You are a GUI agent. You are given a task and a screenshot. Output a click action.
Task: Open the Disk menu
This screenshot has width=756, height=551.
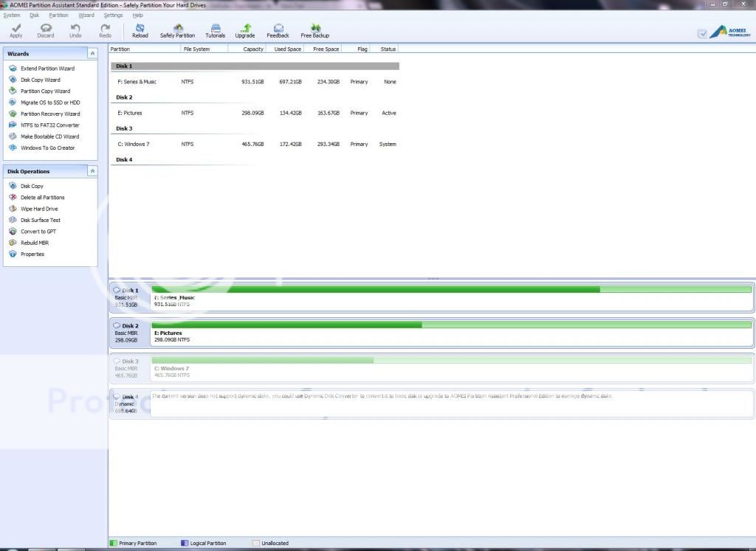(x=34, y=15)
